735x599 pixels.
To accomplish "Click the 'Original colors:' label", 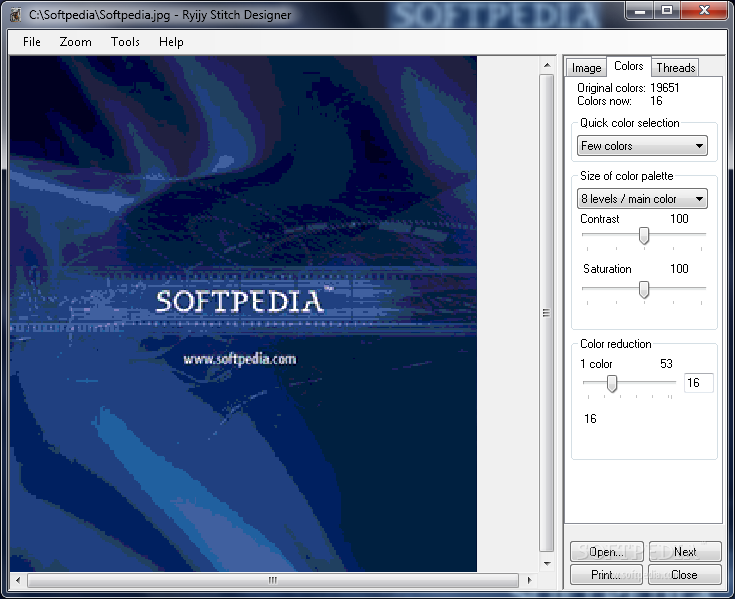I will (x=611, y=88).
